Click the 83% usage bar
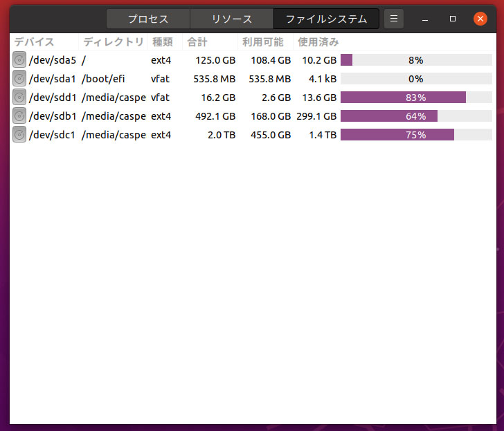 tap(416, 98)
